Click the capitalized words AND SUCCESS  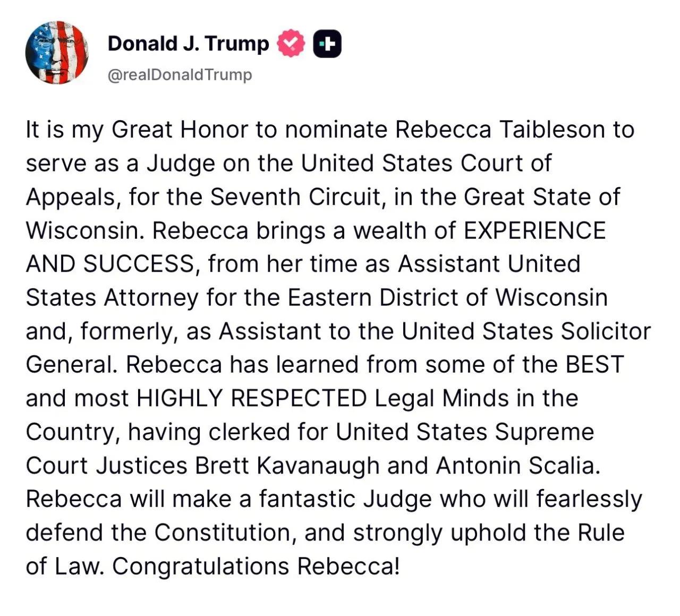[x=110, y=264]
